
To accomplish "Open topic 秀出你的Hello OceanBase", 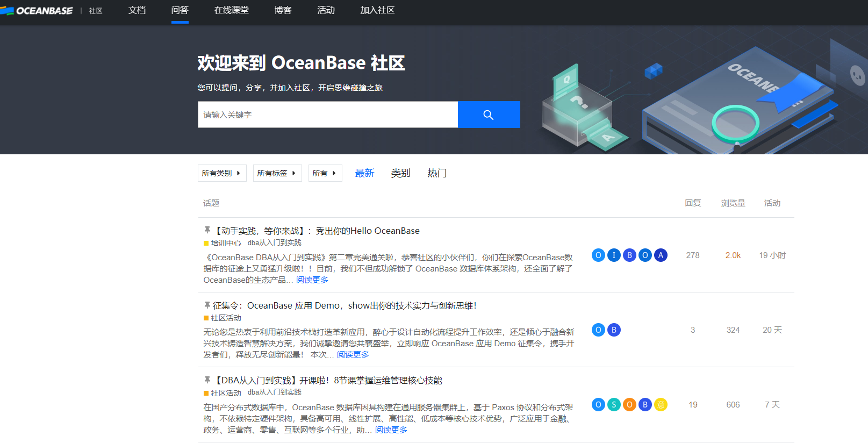I will tap(317, 231).
